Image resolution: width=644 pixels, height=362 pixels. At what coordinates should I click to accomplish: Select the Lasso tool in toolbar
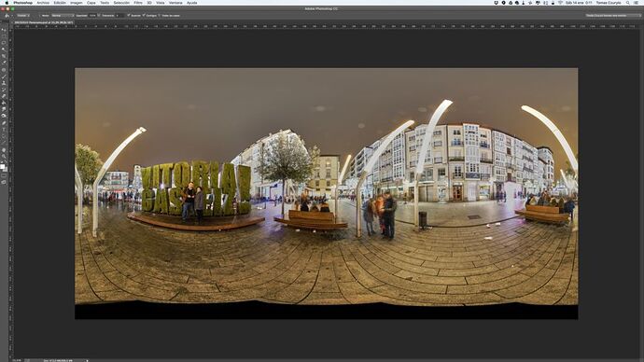click(x=4, y=43)
